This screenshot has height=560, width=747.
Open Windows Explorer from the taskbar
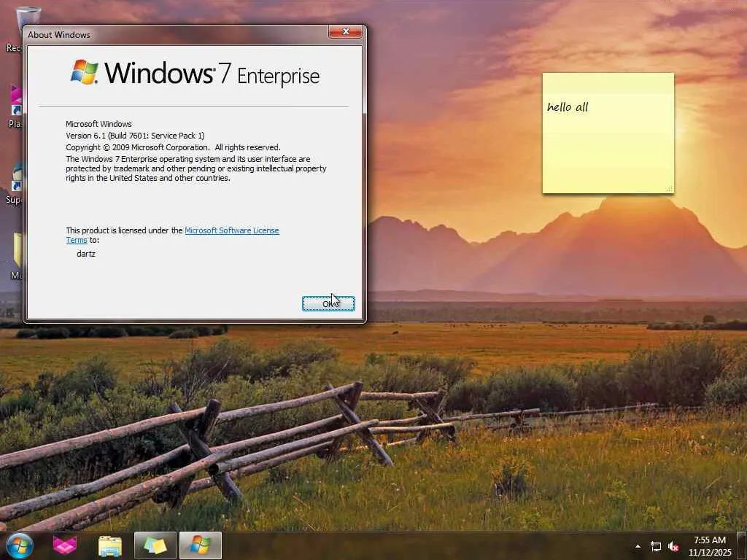point(109,545)
